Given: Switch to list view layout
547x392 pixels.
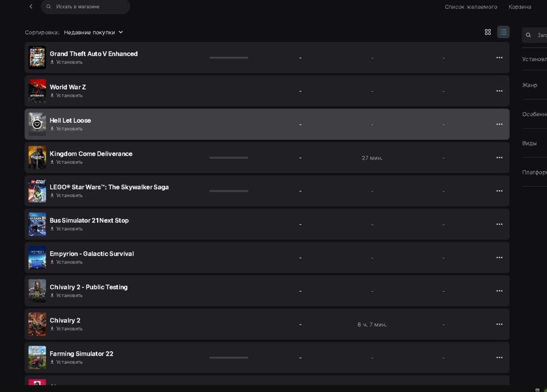Looking at the screenshot, I should tap(503, 32).
